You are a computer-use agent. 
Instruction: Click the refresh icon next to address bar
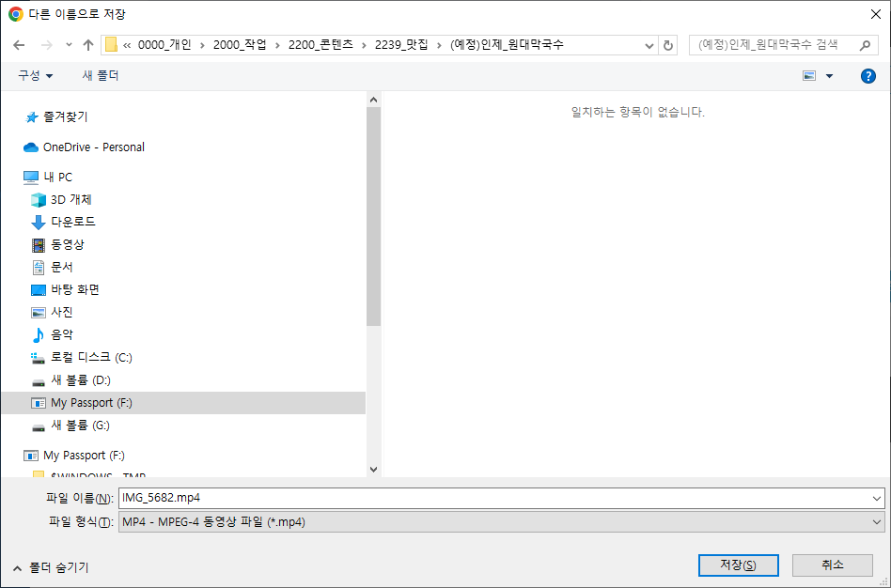666,44
